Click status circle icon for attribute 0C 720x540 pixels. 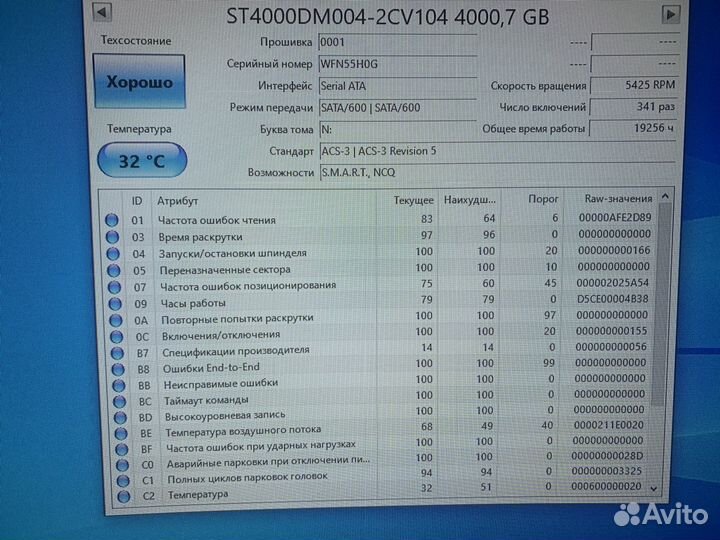click(x=117, y=337)
